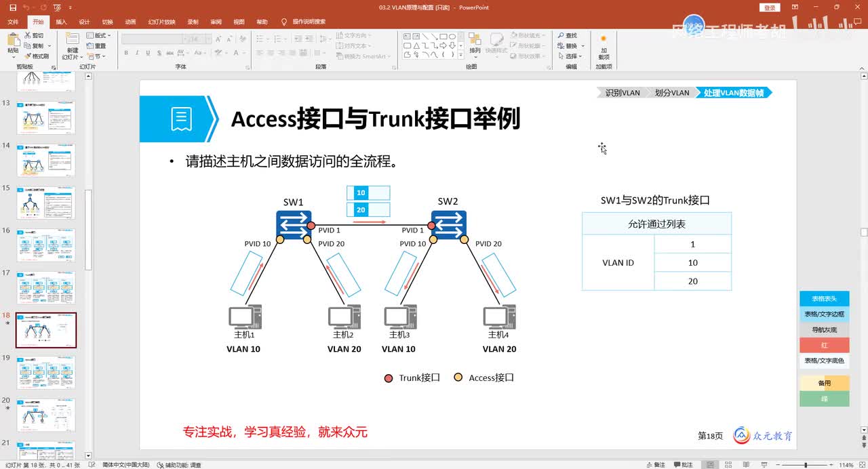
Task: Click 查找 to find text
Action: point(567,35)
